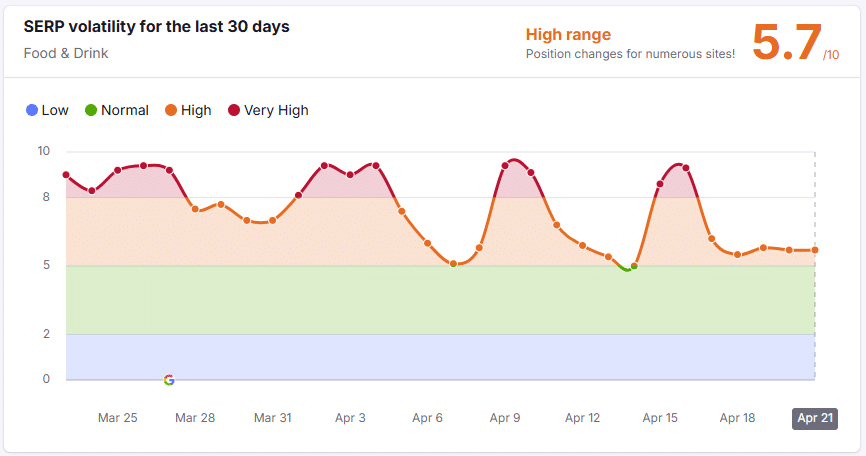Viewport: 866px width, 456px height.
Task: Toggle the Very High legend label
Action: coord(276,111)
